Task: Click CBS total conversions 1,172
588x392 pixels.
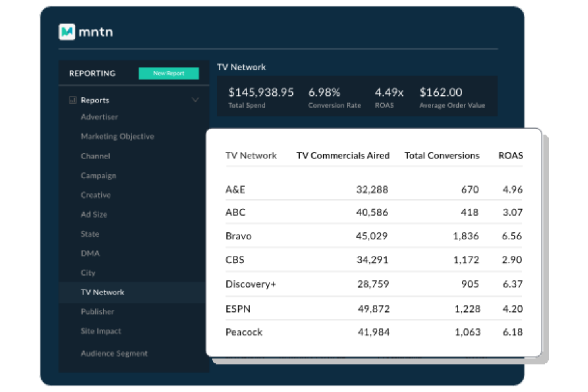Action: tap(466, 260)
